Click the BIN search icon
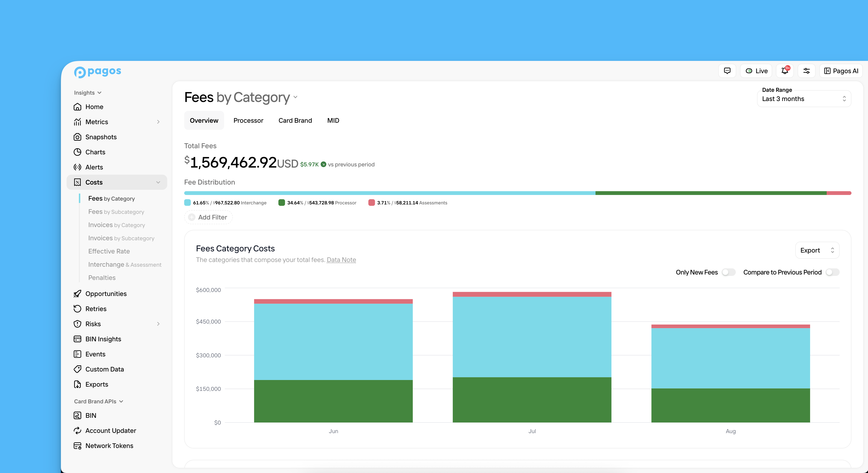The width and height of the screenshot is (868, 473). pos(77,415)
